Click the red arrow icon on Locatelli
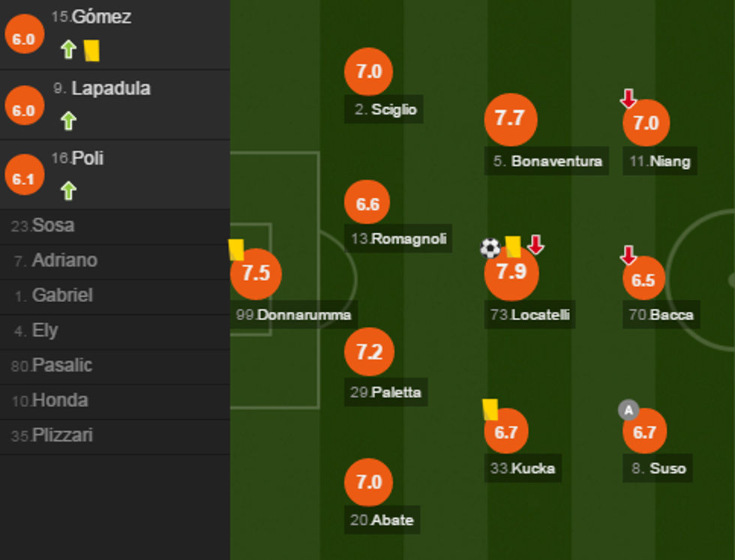This screenshot has height=560, width=735. point(535,245)
